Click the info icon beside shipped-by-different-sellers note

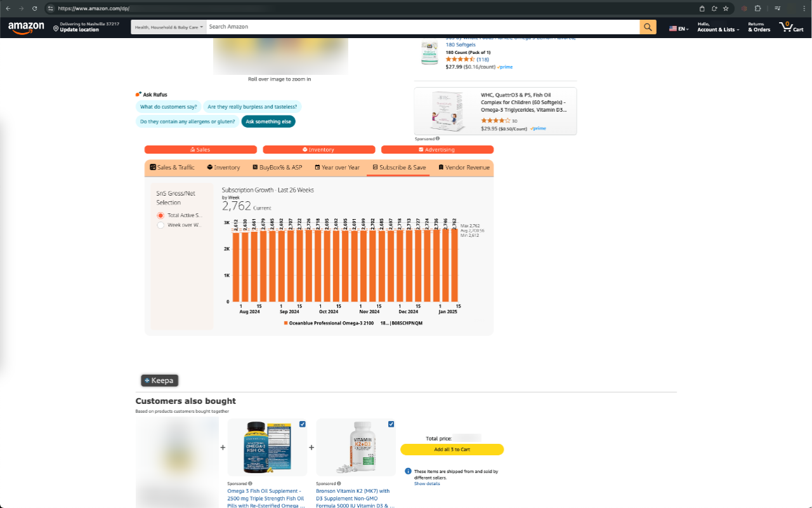[x=408, y=471]
